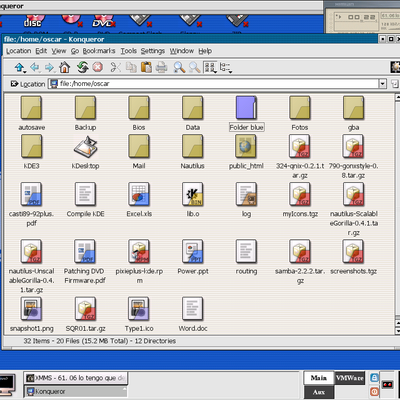Select the KDE3 folder
The height and width of the screenshot is (400, 400).
(x=31, y=152)
